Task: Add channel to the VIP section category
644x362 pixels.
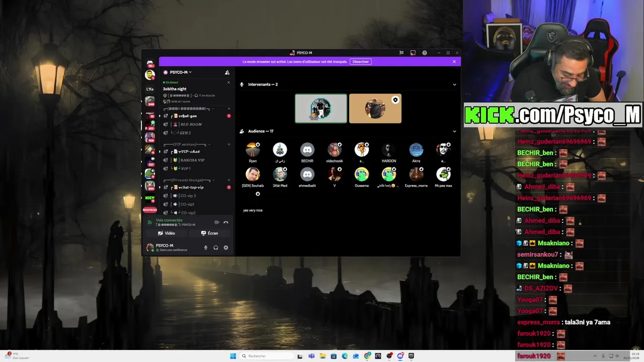Action: 229,144
